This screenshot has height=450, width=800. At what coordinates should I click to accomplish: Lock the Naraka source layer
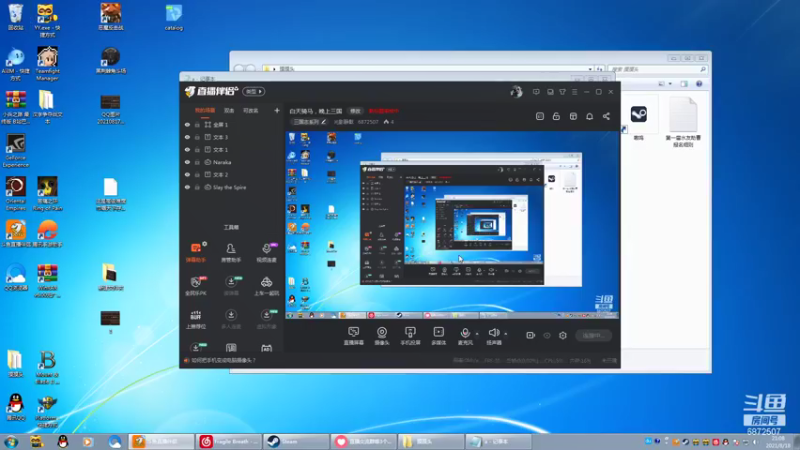pos(197,162)
